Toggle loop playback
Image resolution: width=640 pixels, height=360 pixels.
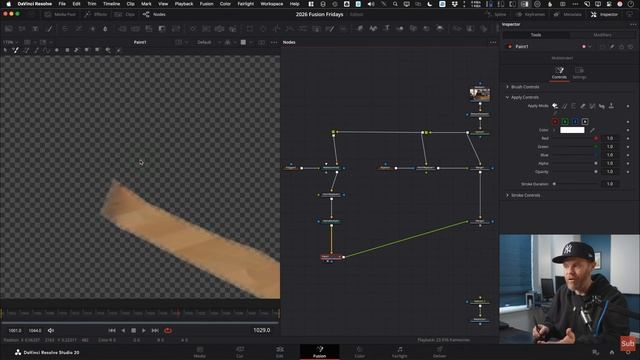click(x=168, y=331)
